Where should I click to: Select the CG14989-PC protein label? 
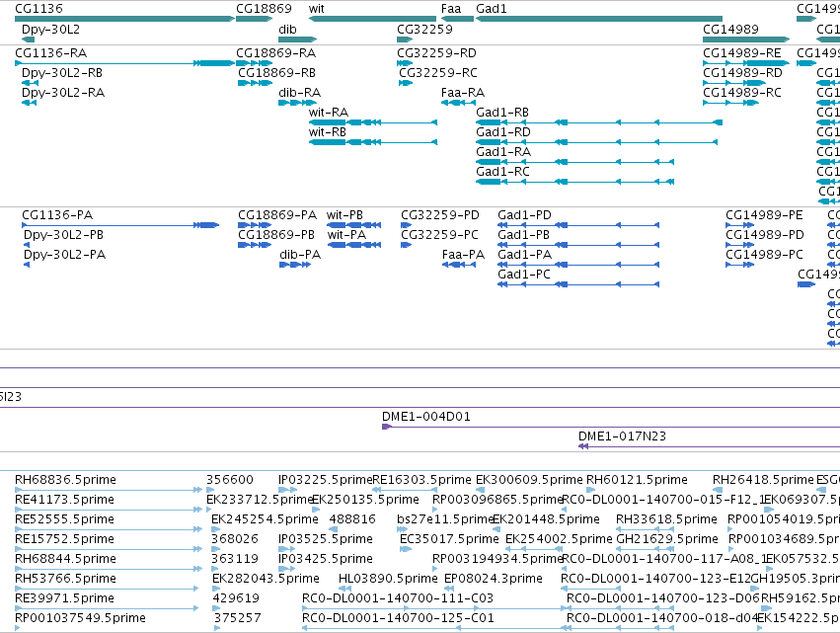click(764, 255)
